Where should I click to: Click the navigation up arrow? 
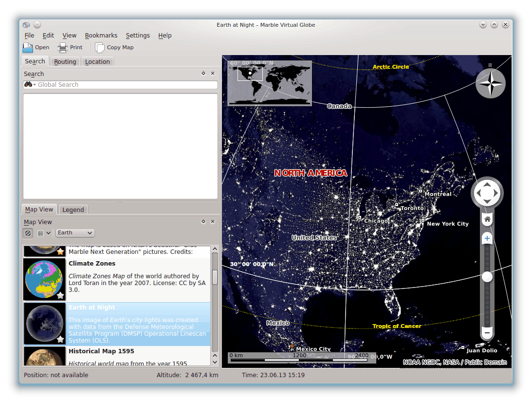coord(487,185)
